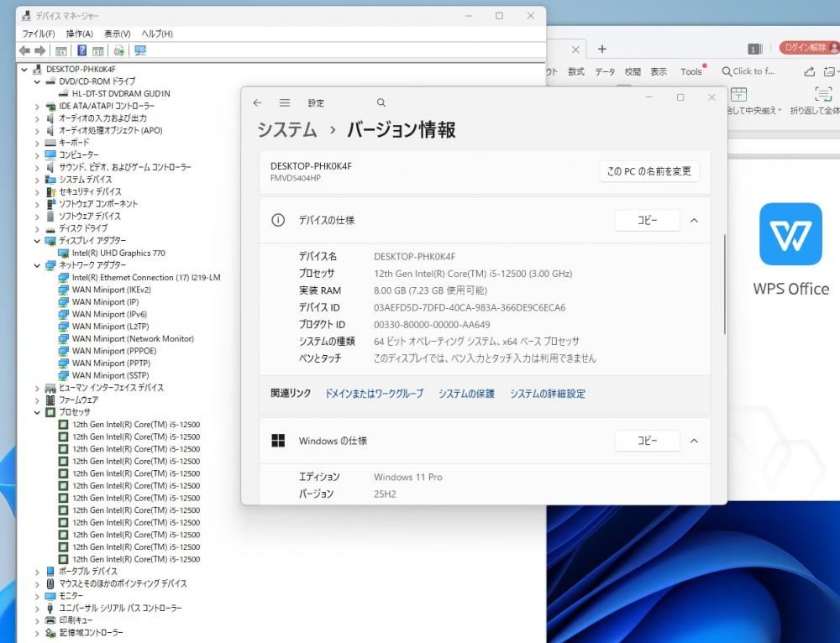Viewport: 840px width, 643px height.
Task: Click the 12th Gen Intel Core i5-12500 processor value
Action: coord(472,274)
